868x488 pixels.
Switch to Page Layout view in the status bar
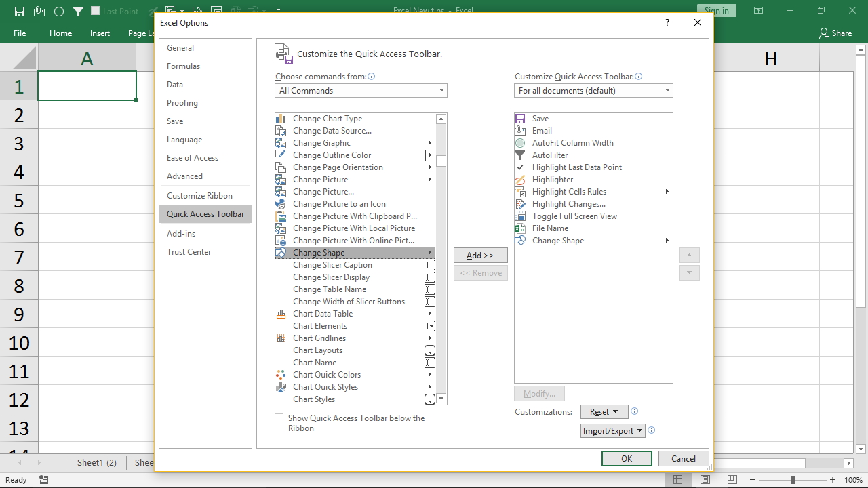point(705,480)
